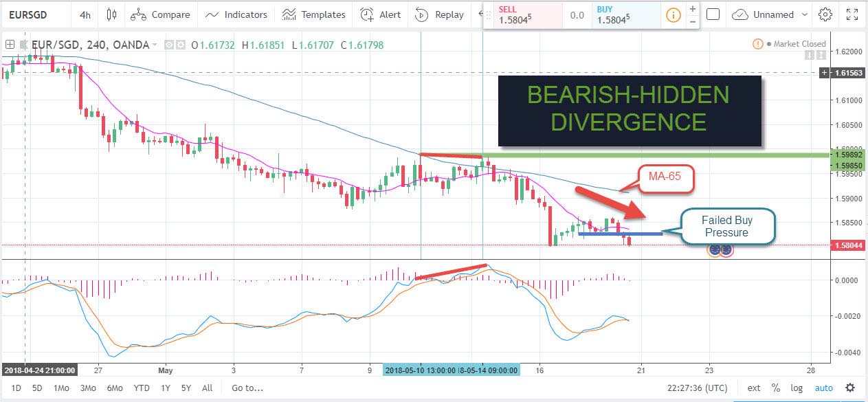Collapse the legend with the plus-box icon
This screenshot has height=402, width=868.
[x=10, y=45]
